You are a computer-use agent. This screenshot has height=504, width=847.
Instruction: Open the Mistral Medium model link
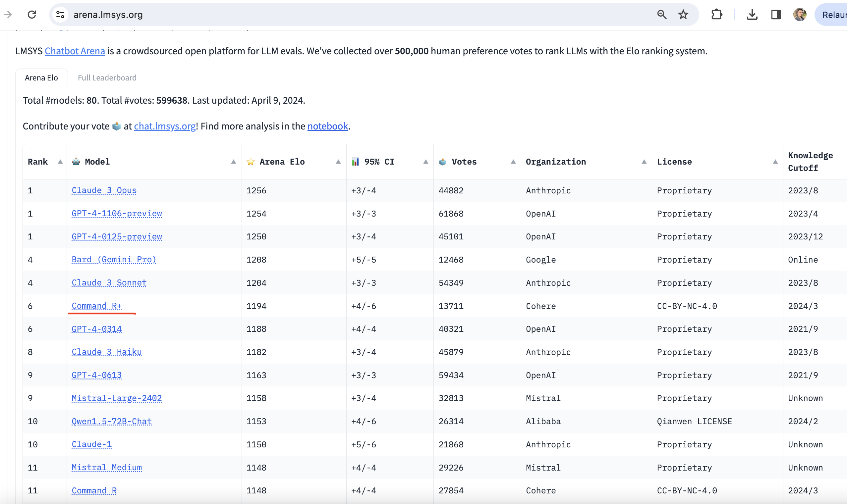(x=107, y=468)
